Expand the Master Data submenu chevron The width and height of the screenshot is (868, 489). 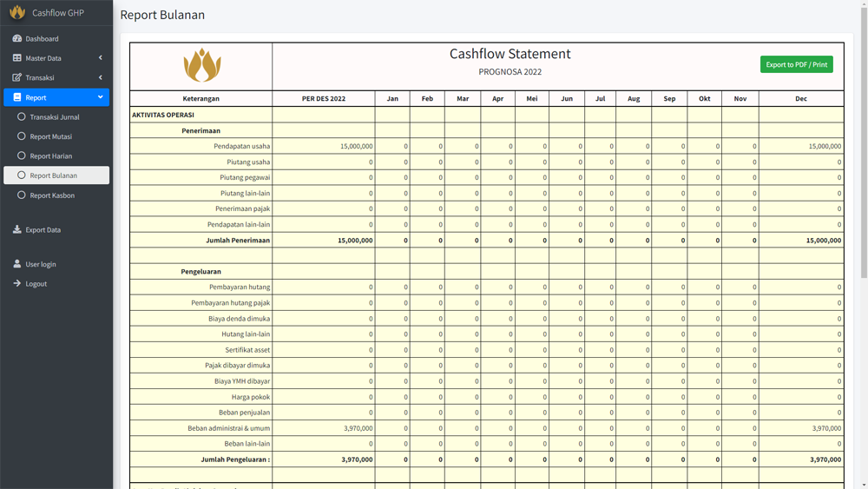coord(100,58)
